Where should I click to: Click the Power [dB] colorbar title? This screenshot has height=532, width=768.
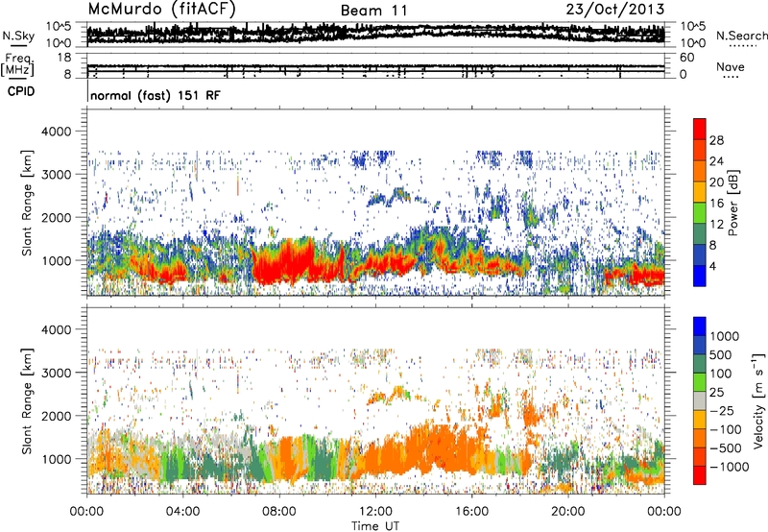pos(732,203)
